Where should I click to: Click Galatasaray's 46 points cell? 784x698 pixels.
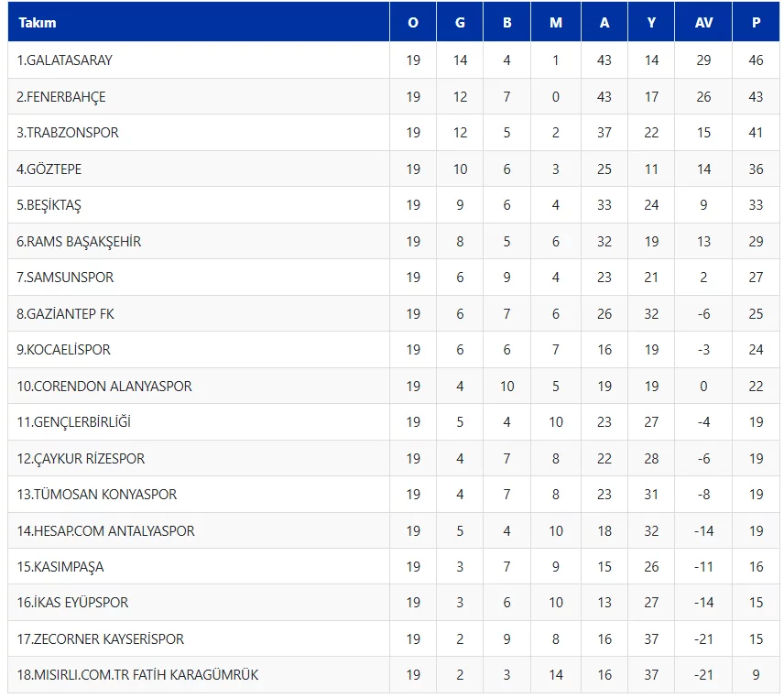tap(756, 60)
